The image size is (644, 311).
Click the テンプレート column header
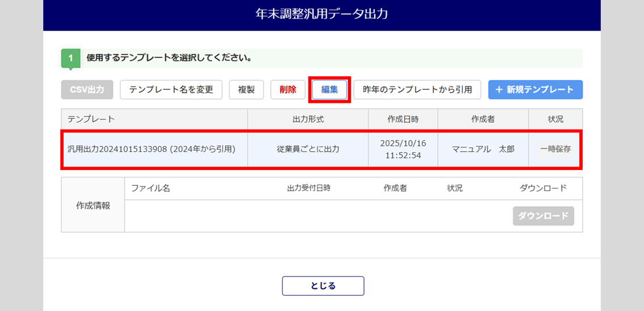coord(154,119)
